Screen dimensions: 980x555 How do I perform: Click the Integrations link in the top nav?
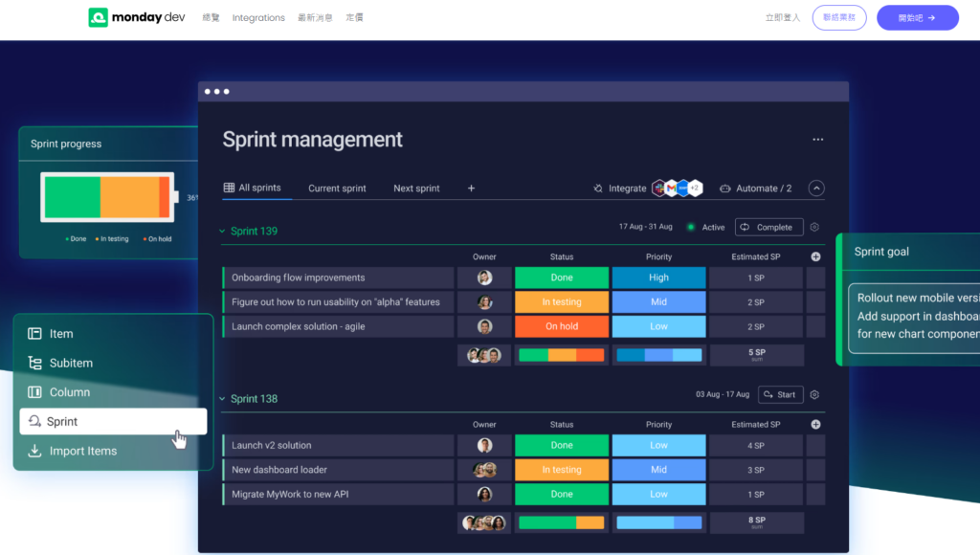[x=258, y=17]
